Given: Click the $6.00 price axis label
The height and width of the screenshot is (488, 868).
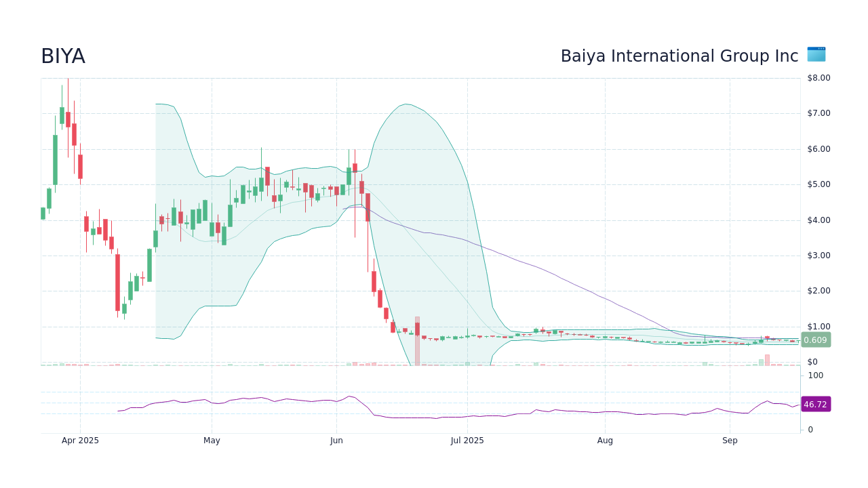Looking at the screenshot, I should pyautogui.click(x=818, y=149).
